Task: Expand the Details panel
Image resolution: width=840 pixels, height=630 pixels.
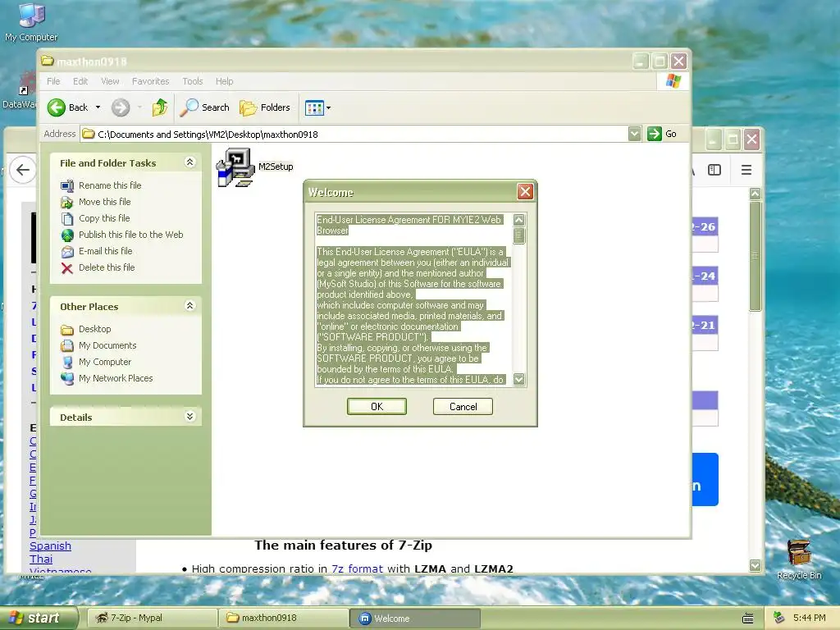Action: (x=189, y=417)
